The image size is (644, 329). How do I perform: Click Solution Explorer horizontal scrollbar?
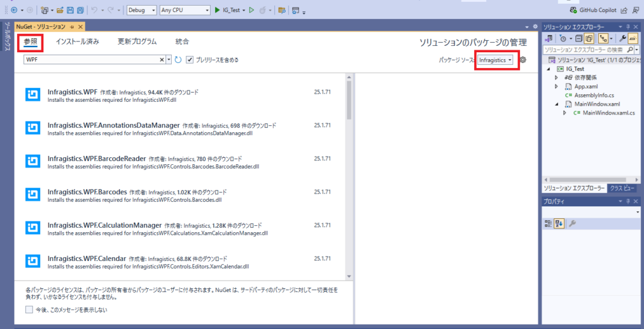[588, 179]
